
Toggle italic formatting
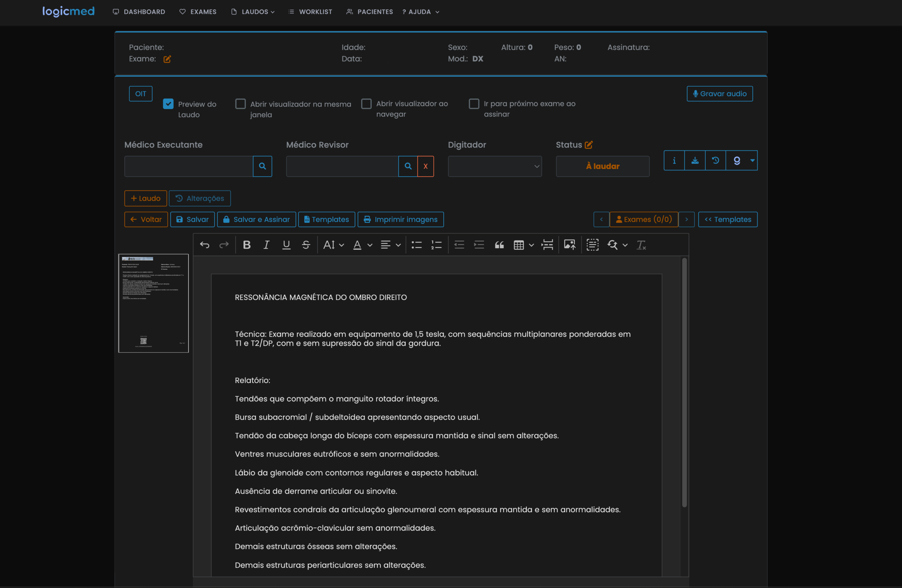click(266, 245)
